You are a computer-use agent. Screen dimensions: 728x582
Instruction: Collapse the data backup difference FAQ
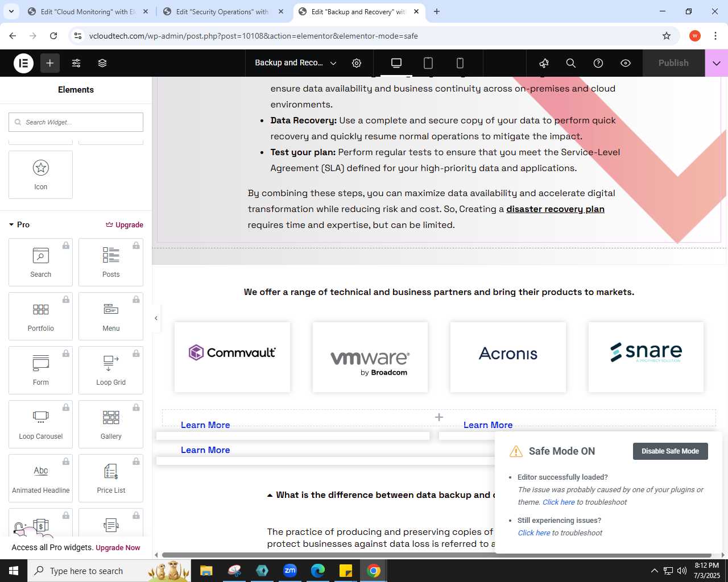[x=270, y=495]
